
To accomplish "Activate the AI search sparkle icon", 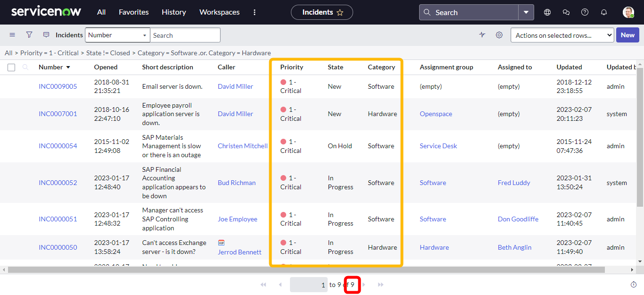I will coord(482,34).
